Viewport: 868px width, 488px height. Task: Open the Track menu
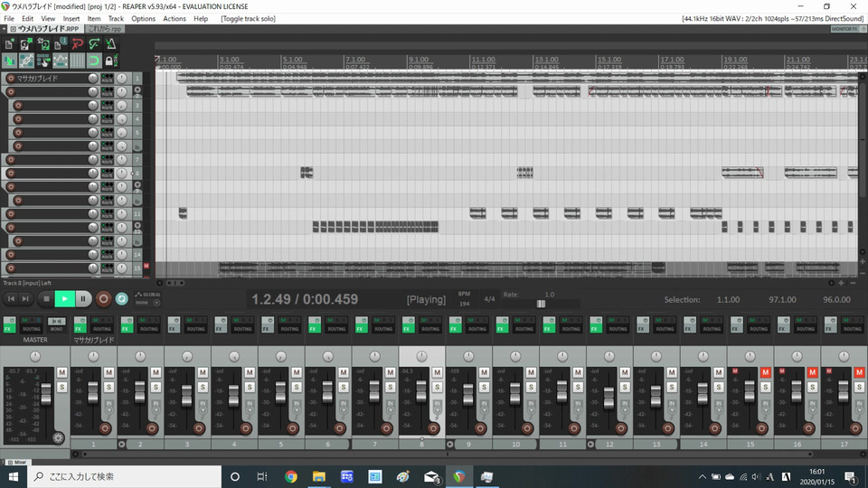[116, 18]
